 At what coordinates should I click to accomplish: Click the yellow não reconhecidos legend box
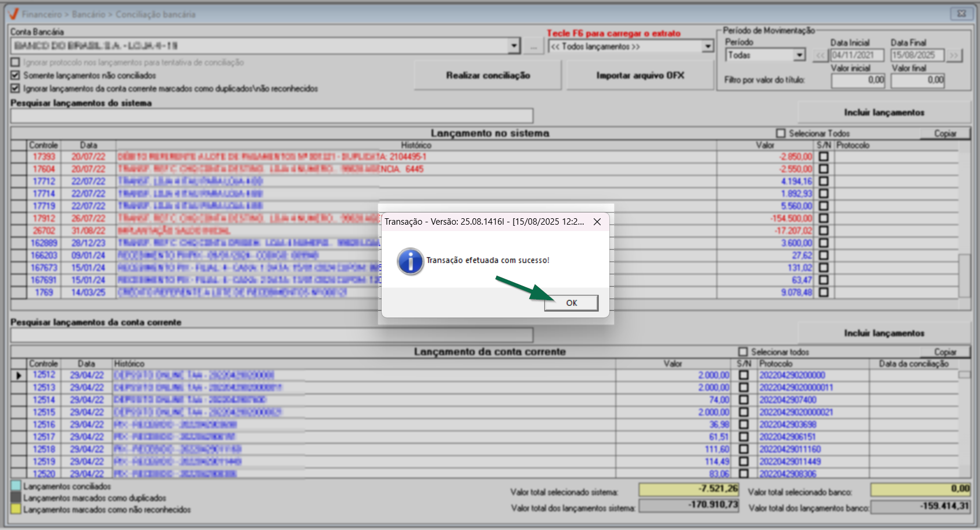tap(16, 509)
